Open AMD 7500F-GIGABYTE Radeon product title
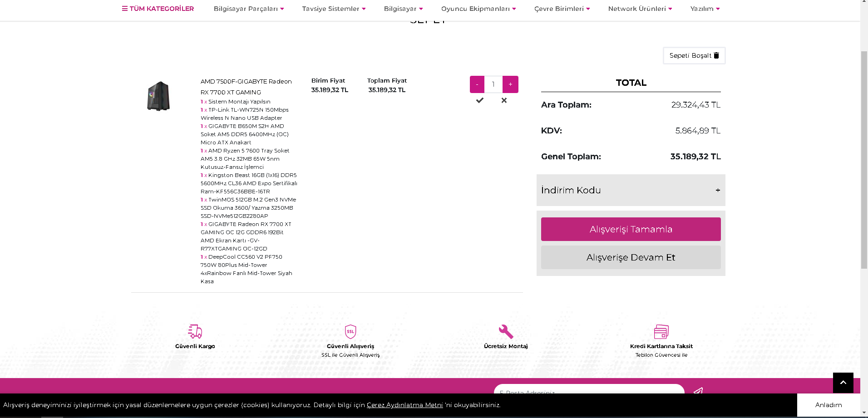868x418 pixels. pos(246,87)
